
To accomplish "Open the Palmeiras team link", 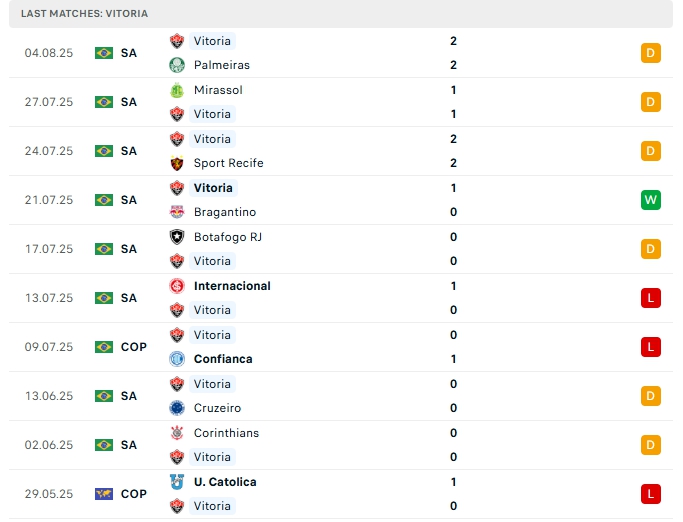I will click(x=222, y=65).
